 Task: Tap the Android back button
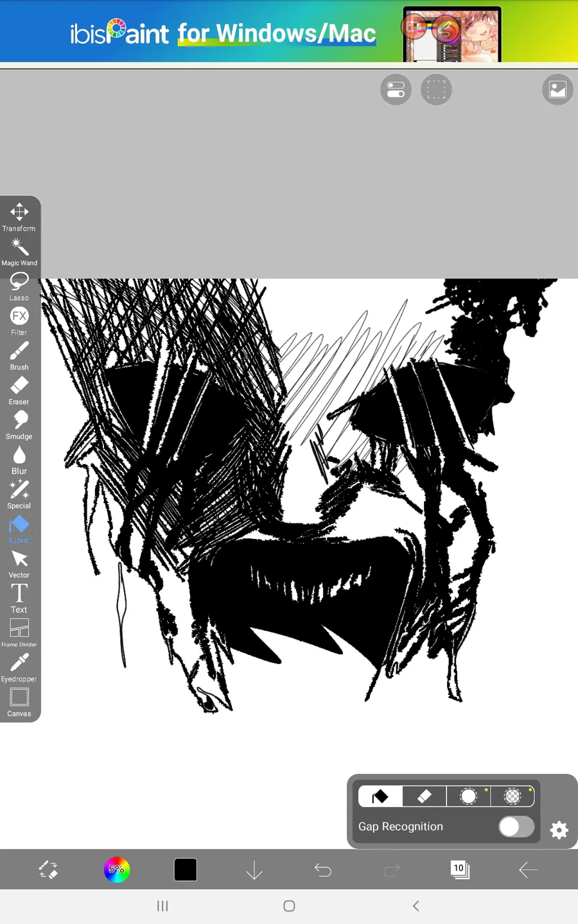tap(416, 906)
